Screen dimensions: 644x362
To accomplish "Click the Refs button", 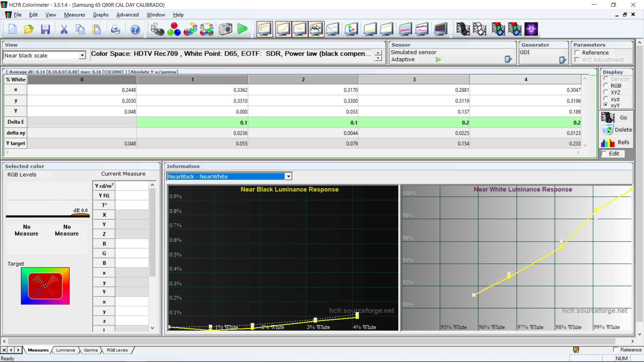I will pos(616,142).
